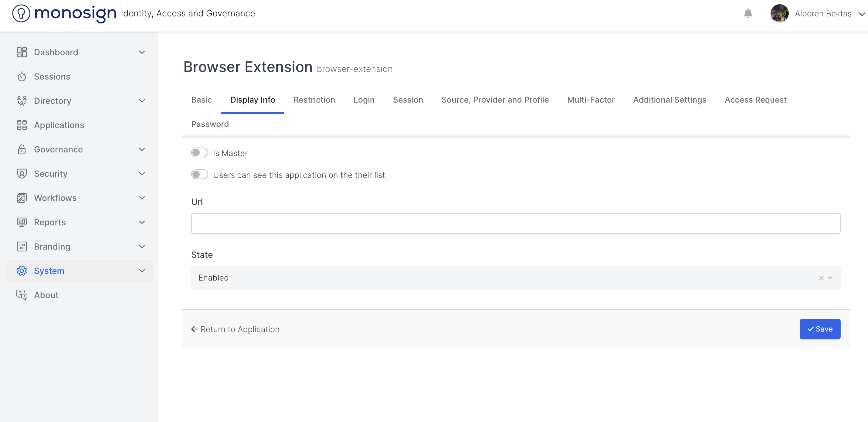Open the State dropdown arrow

[830, 278]
